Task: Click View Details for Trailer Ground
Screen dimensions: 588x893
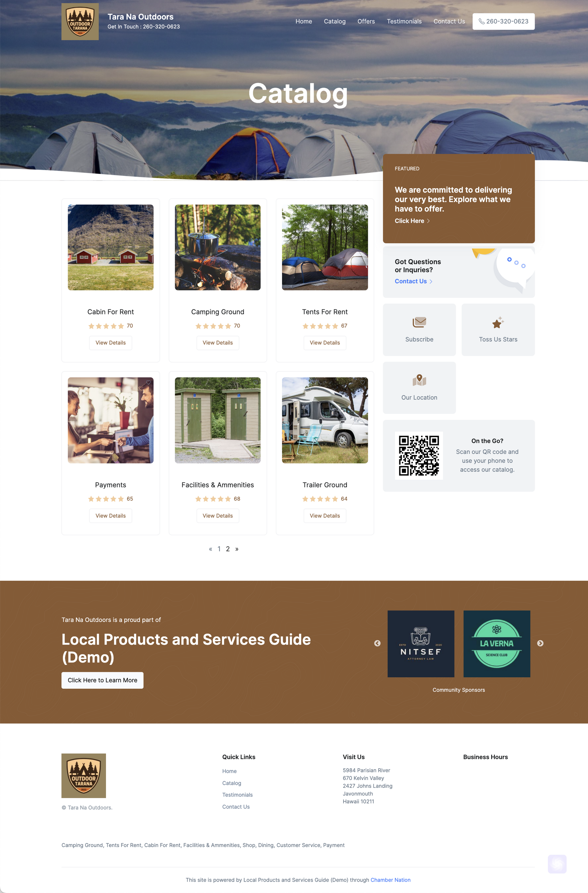Action: (324, 515)
